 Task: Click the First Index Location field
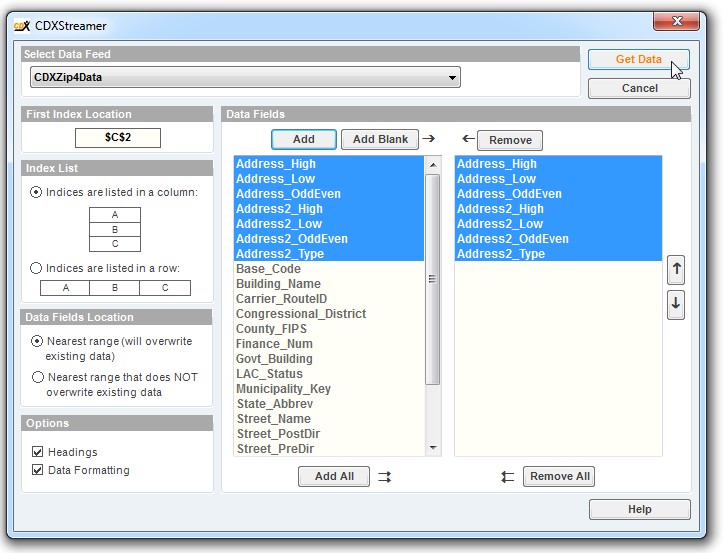118,138
